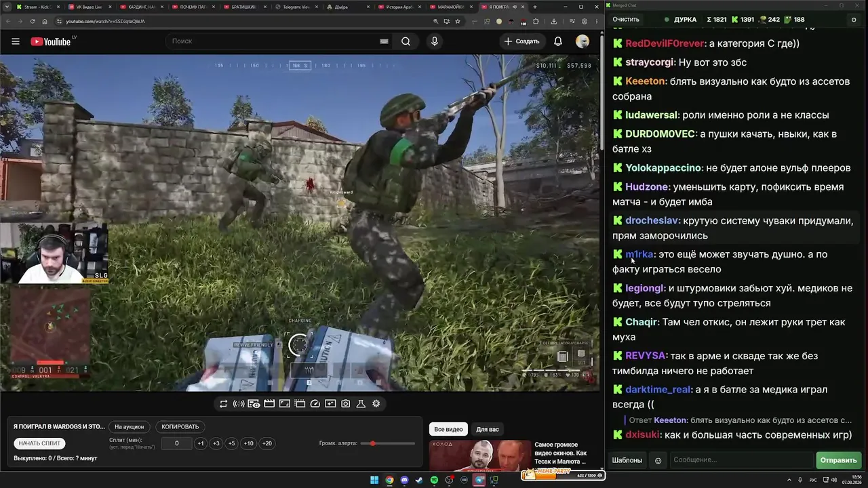The image size is (868, 488).
Task: Click the YouTube search magnifier button
Action: (406, 41)
